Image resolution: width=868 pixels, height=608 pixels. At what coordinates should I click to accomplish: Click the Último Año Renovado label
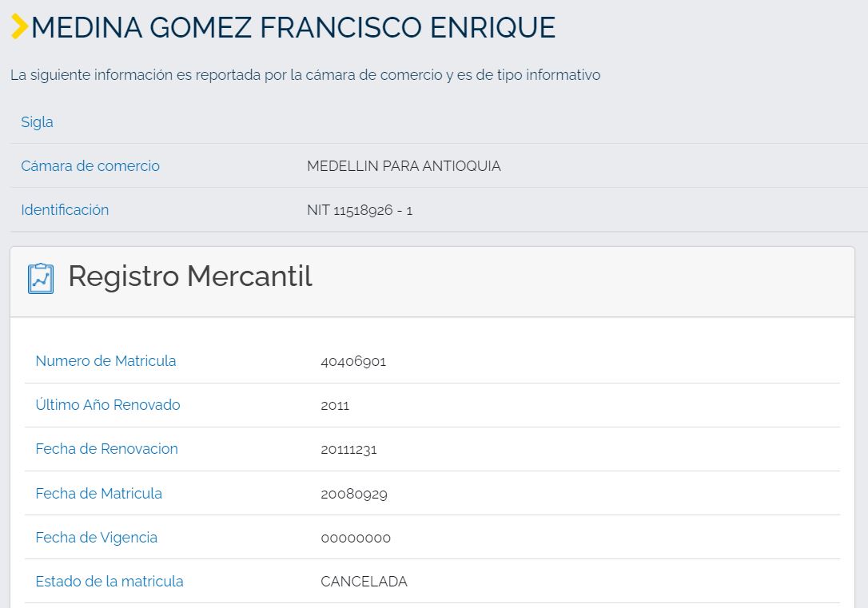click(x=108, y=405)
